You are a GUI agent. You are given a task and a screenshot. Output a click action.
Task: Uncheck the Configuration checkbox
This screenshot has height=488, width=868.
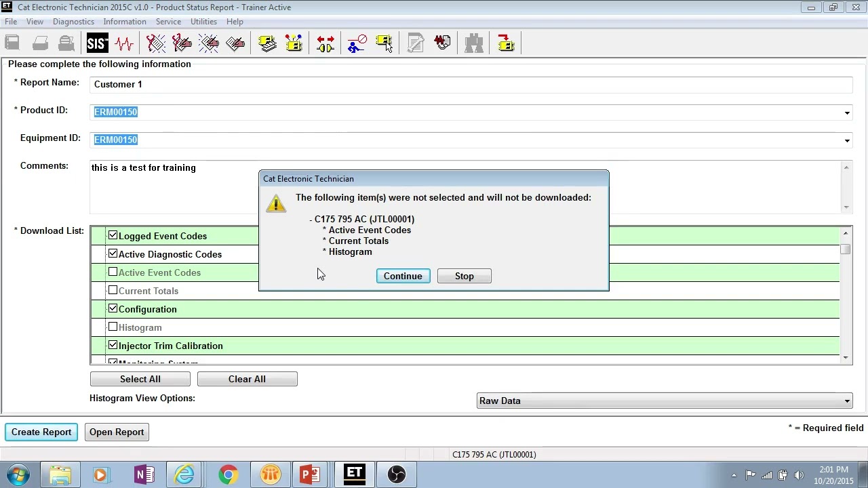(113, 308)
